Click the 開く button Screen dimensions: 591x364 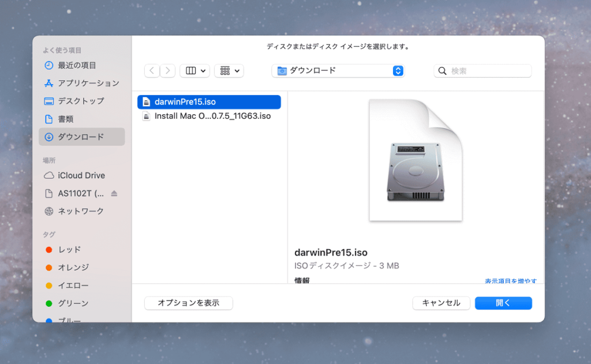coord(503,303)
